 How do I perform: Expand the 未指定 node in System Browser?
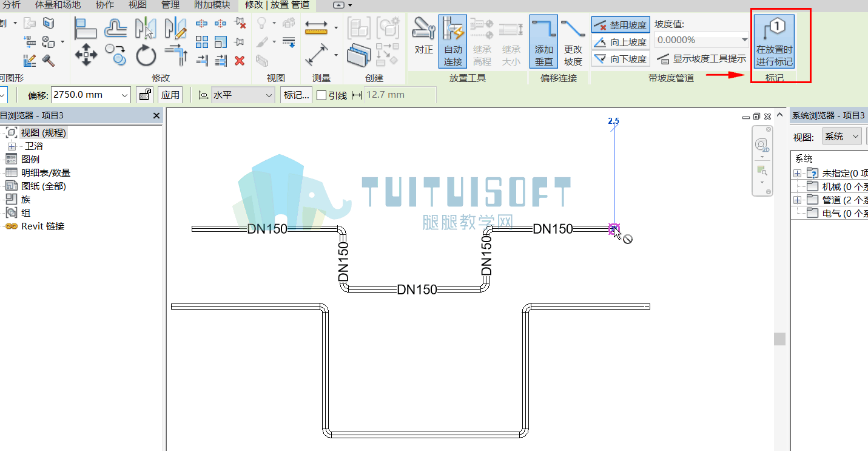point(798,173)
